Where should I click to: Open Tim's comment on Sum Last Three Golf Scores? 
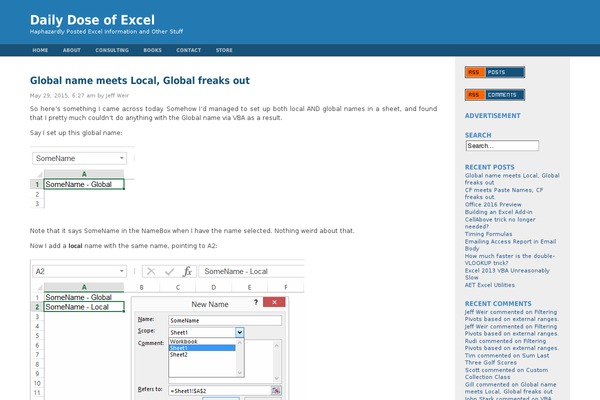(x=507, y=359)
